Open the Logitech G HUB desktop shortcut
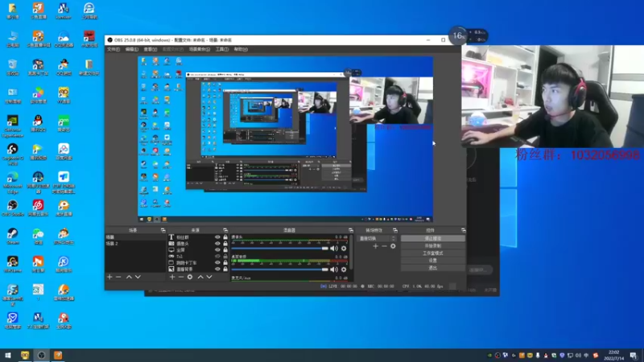 12,154
